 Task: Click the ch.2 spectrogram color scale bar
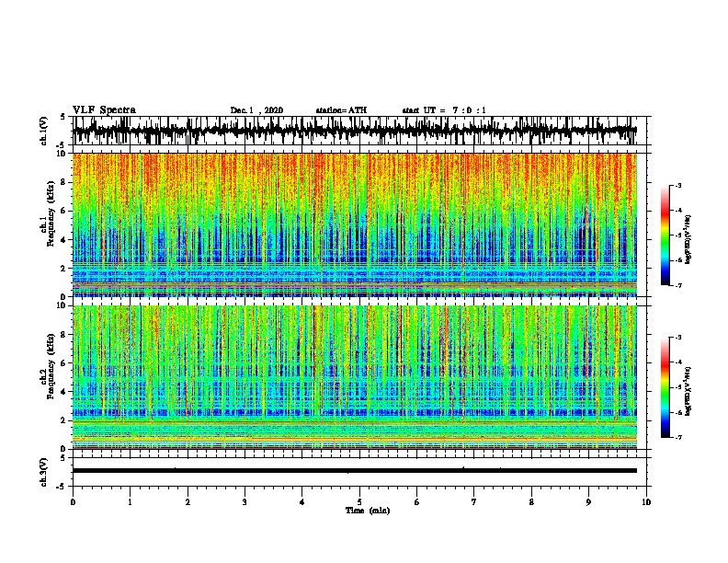pyautogui.click(x=665, y=387)
